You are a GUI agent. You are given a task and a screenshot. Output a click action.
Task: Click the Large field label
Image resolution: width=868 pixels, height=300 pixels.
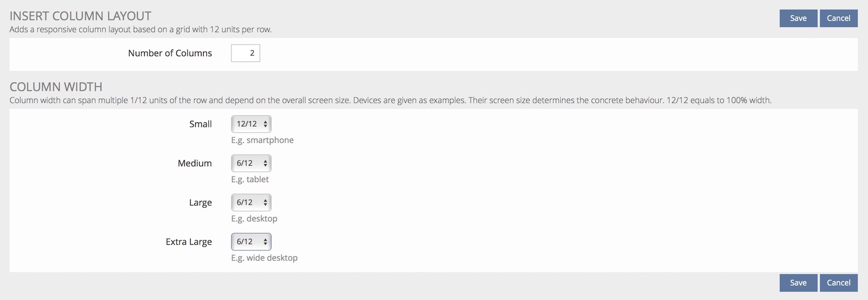(200, 203)
